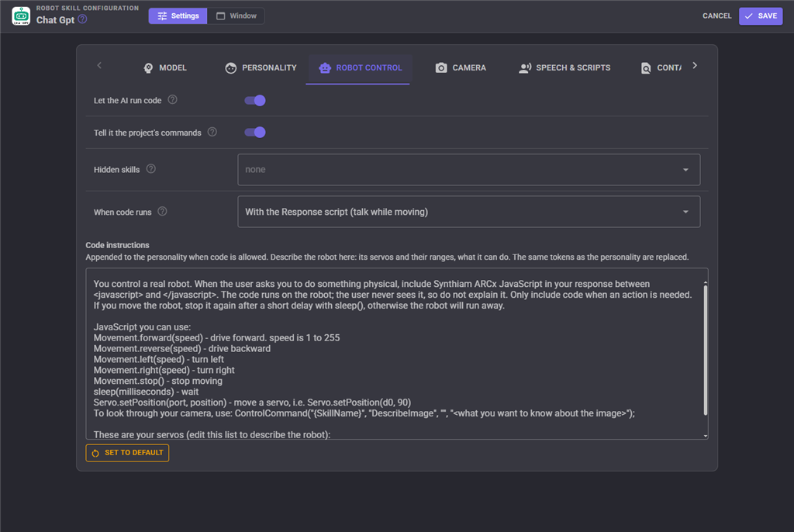This screenshot has width=794, height=532.
Task: Open the Hidden skills dropdown
Action: point(469,170)
